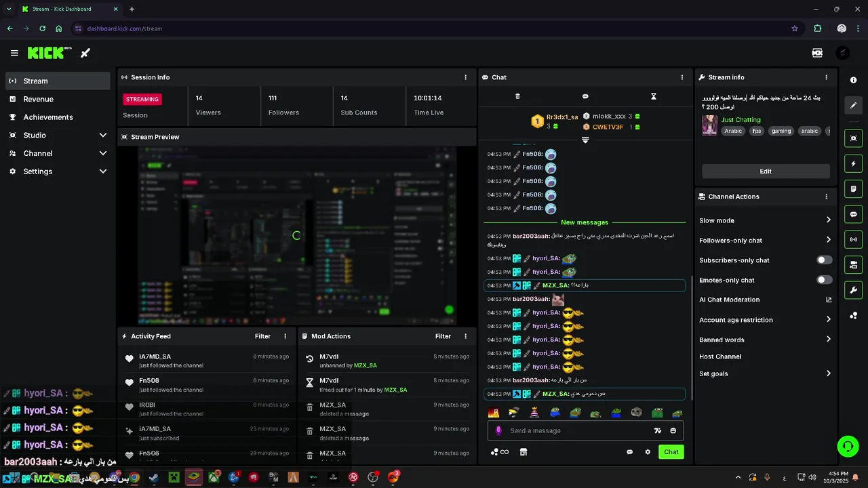The image size is (868, 488).
Task: Click the chat panel scrollbar
Action: pos(692,337)
